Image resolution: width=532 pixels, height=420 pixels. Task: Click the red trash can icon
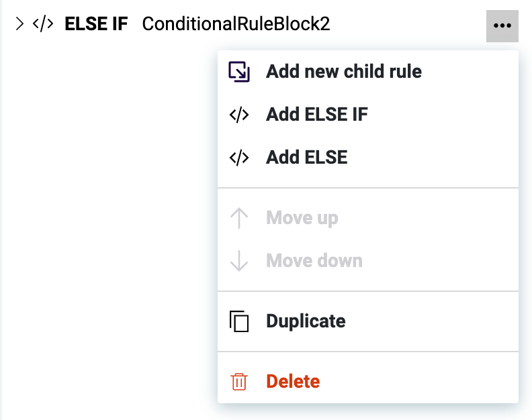tap(239, 382)
